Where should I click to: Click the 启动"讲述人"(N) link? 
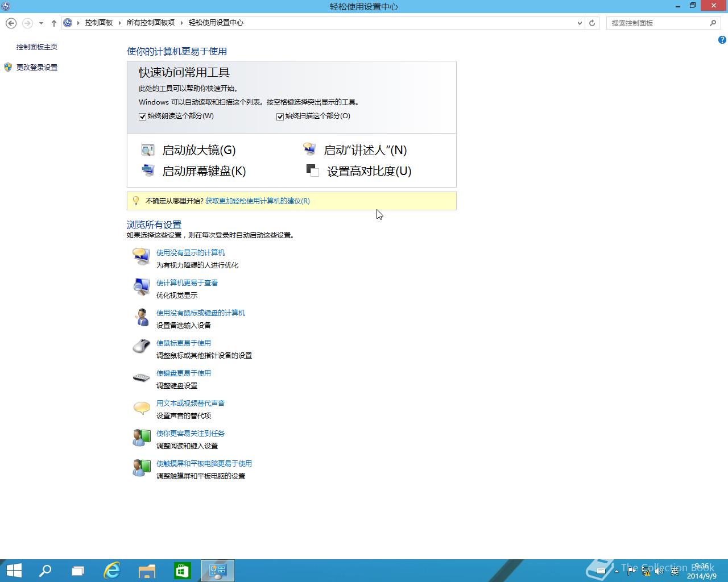point(366,150)
